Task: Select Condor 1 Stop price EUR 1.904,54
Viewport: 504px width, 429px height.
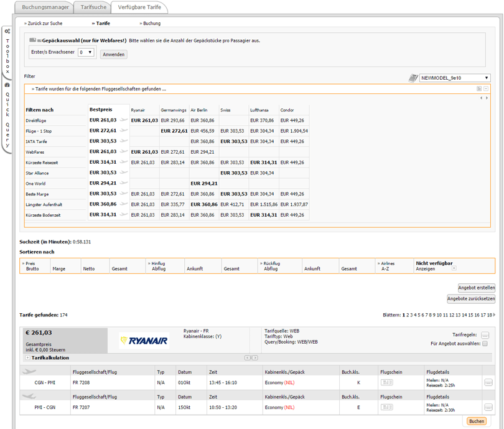Action: tap(294, 131)
